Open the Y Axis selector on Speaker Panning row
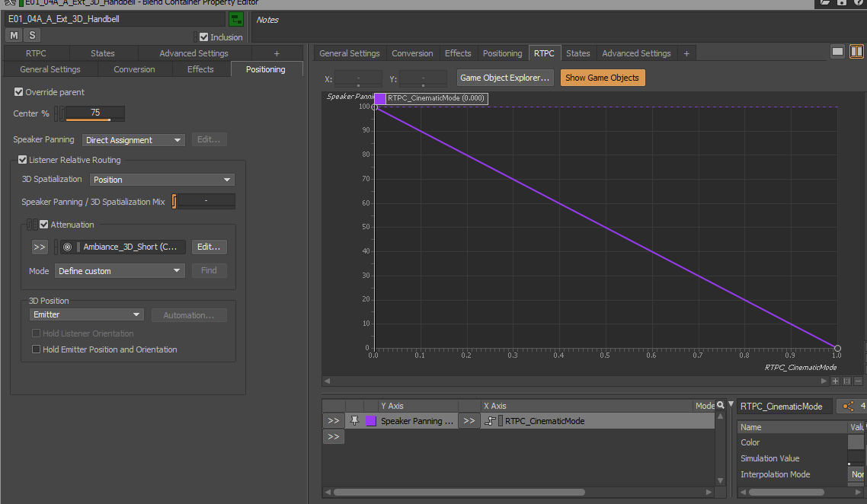 coord(334,421)
